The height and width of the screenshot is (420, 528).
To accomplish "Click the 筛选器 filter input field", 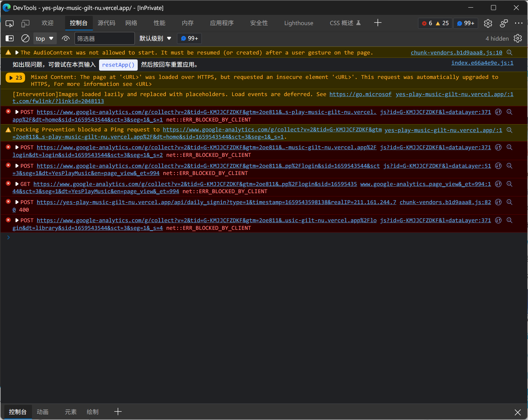I will (x=104, y=38).
